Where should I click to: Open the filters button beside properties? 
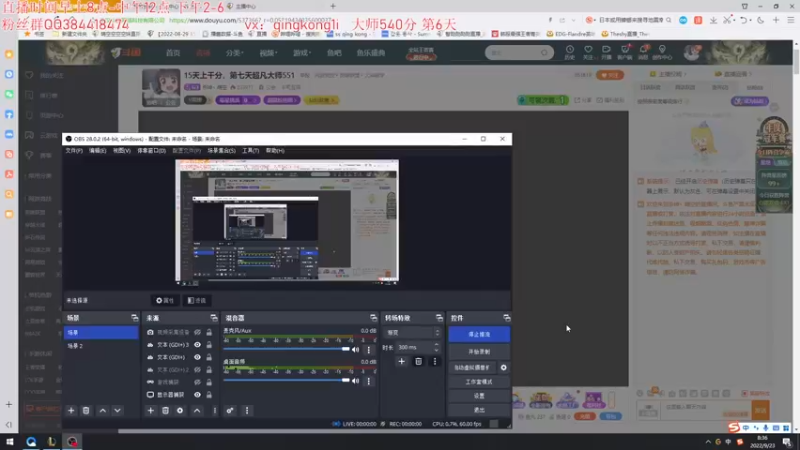click(196, 301)
